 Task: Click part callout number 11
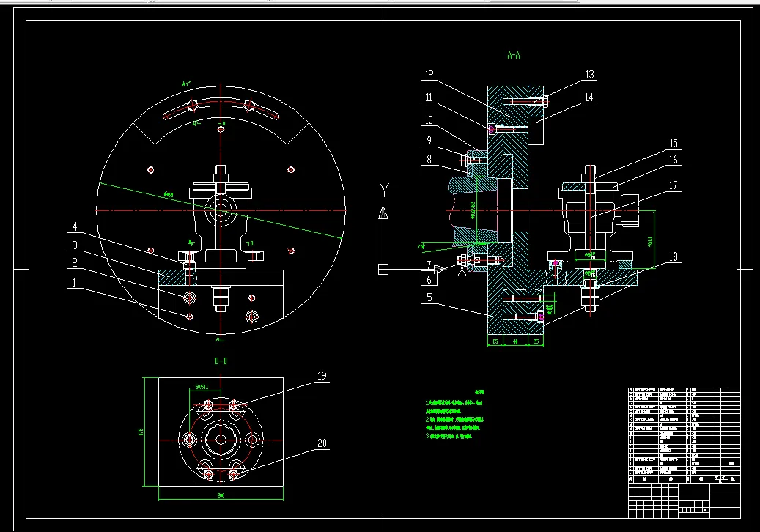(429, 97)
